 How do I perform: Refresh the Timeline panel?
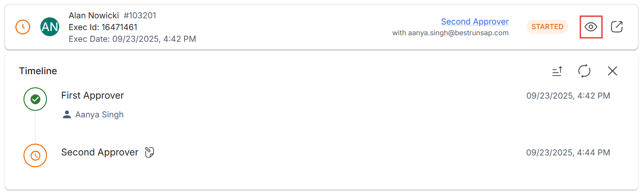pyautogui.click(x=584, y=71)
